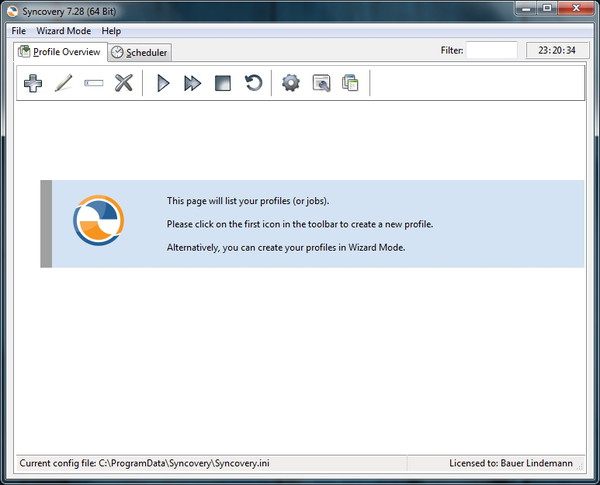Delete profile using the X icon
This screenshot has height=485, width=600.
(124, 83)
